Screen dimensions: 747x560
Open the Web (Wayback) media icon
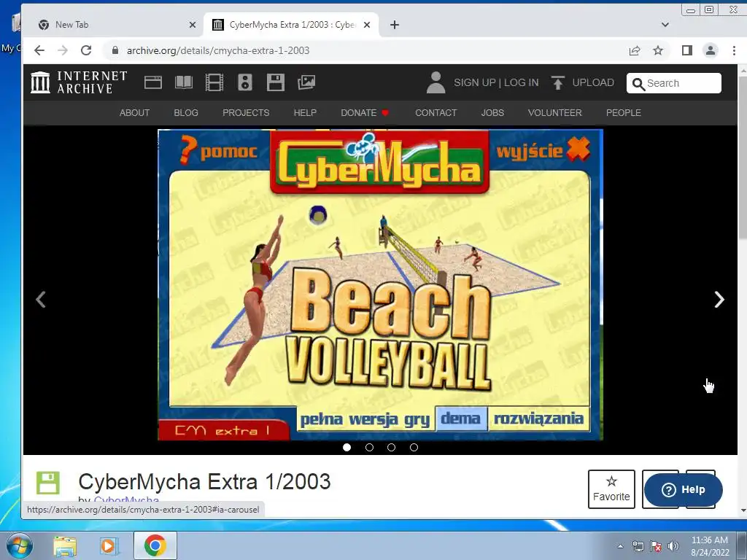tap(153, 82)
